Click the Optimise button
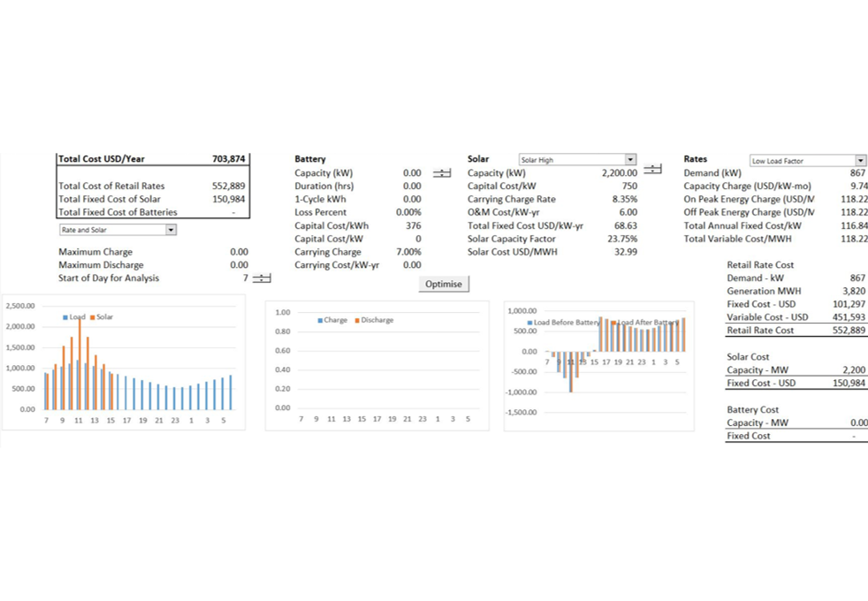The image size is (868, 601). click(x=444, y=284)
